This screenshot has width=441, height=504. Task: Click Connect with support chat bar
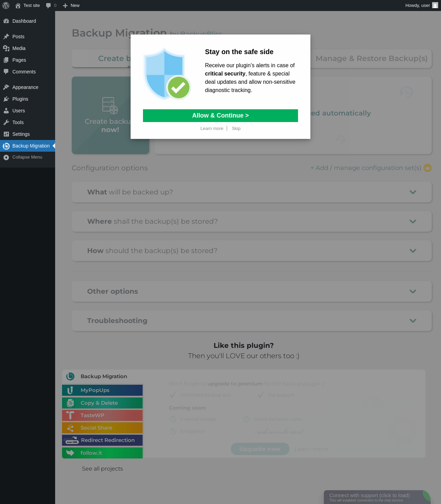click(x=377, y=497)
